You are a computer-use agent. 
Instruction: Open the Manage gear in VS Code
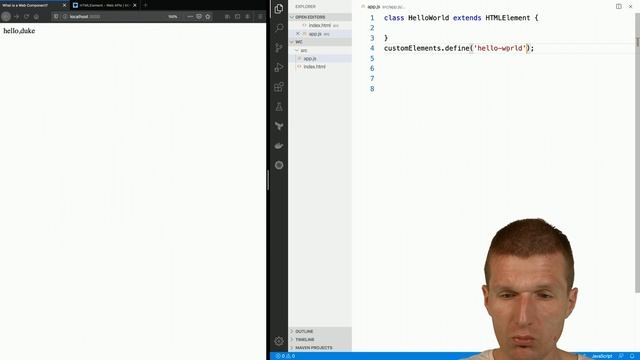coord(279,341)
